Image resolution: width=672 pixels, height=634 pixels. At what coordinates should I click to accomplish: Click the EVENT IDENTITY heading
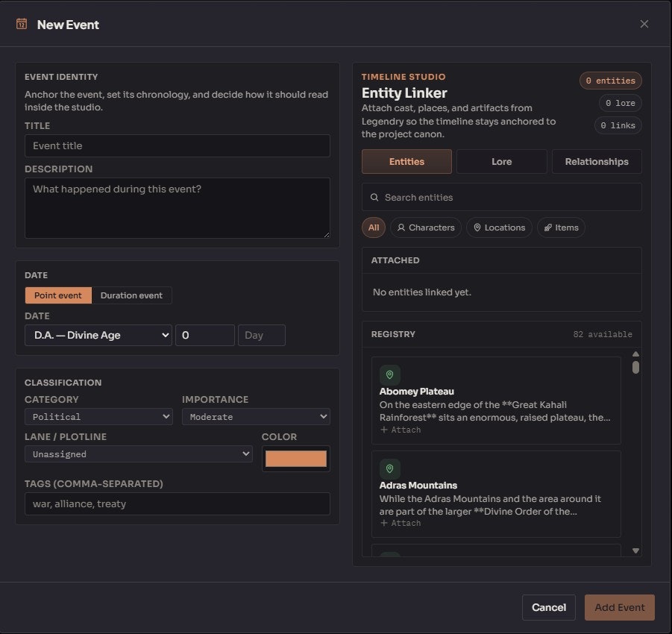(x=61, y=77)
